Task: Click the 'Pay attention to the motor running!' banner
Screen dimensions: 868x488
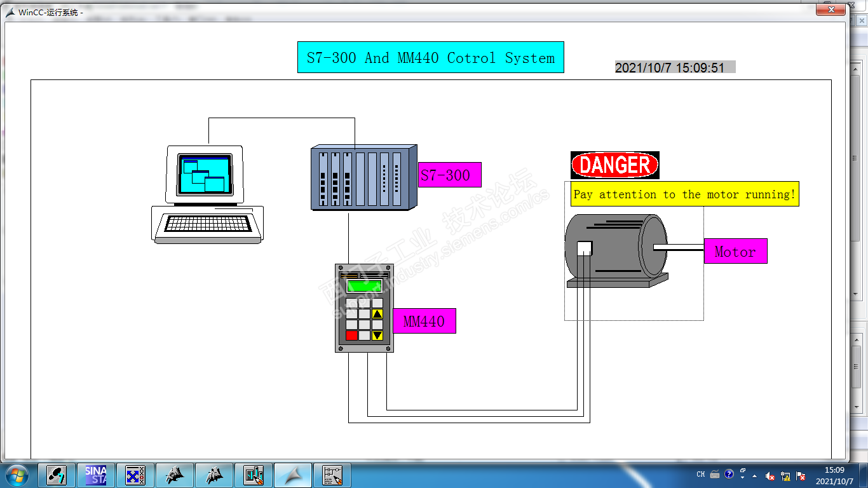Action: (x=684, y=194)
